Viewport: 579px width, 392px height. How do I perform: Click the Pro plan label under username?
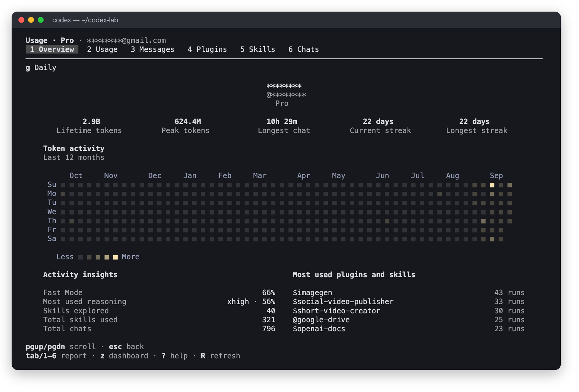(282, 104)
